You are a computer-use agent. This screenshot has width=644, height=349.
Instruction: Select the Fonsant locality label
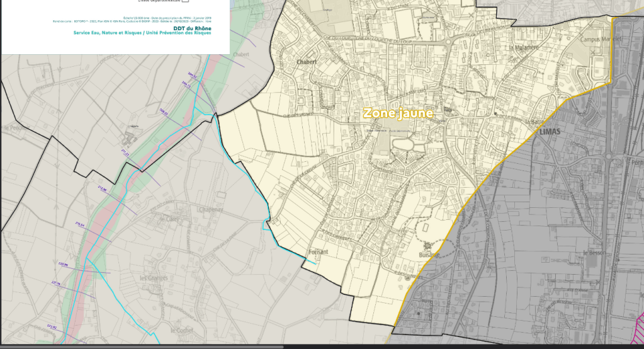click(x=319, y=251)
